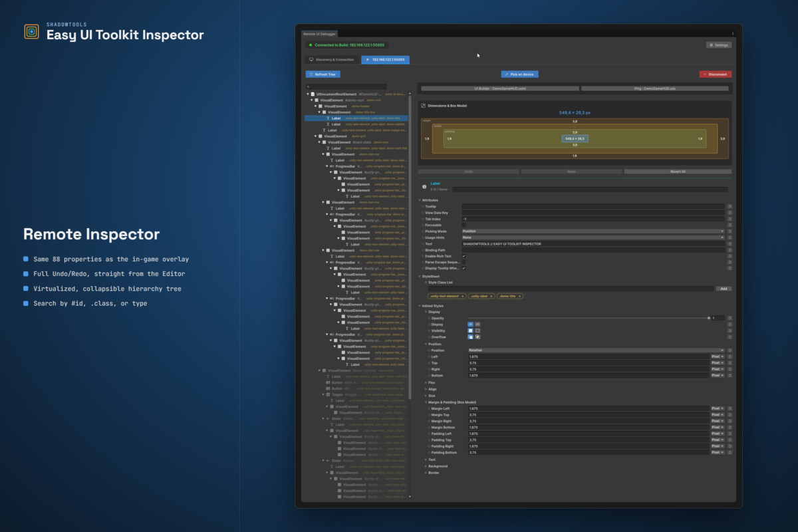
Task: Click Add in Style Class List
Action: (724, 289)
